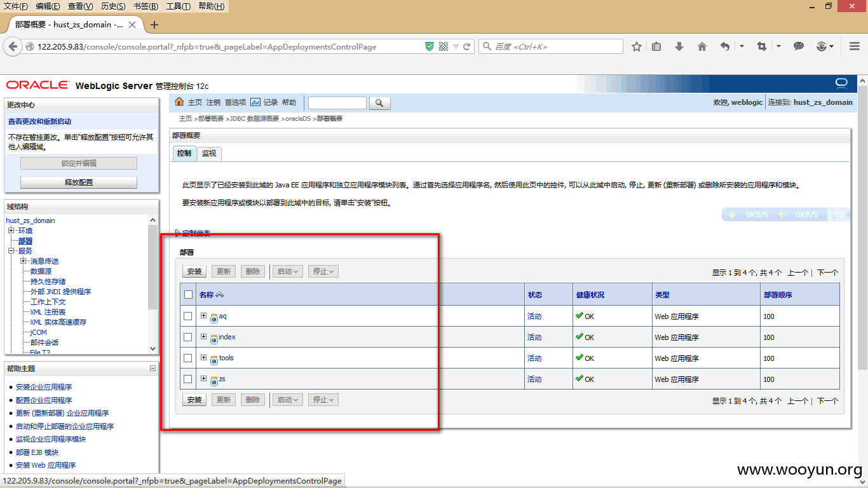Open the 文件(F) menu
This screenshot has height=488, width=868.
[x=16, y=6]
